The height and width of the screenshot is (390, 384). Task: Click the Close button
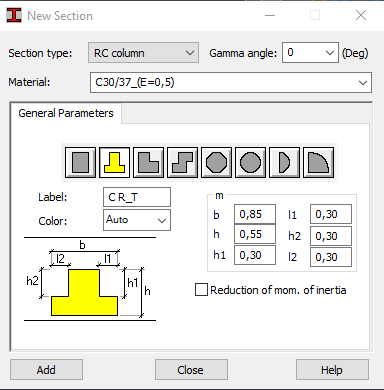tap(191, 369)
